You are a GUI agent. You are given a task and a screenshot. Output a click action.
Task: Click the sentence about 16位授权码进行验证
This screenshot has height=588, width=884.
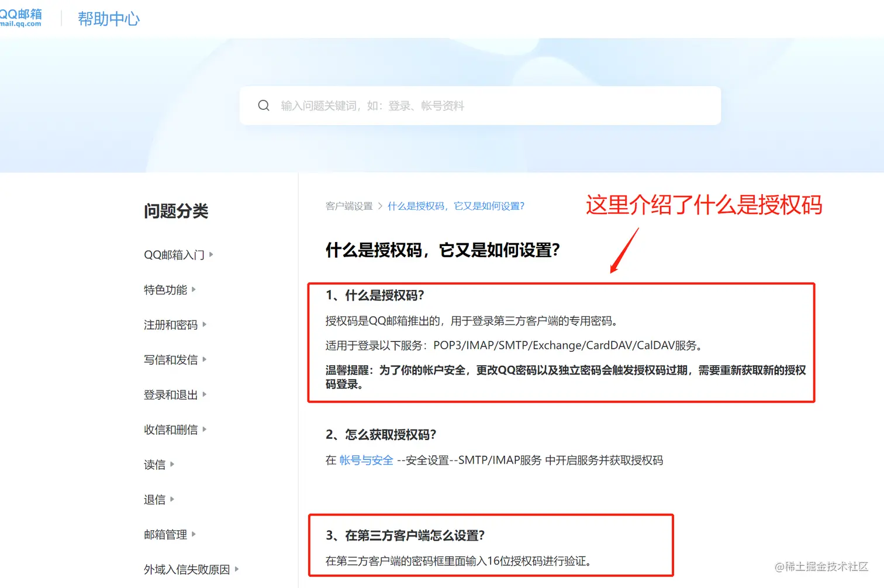[460, 561]
